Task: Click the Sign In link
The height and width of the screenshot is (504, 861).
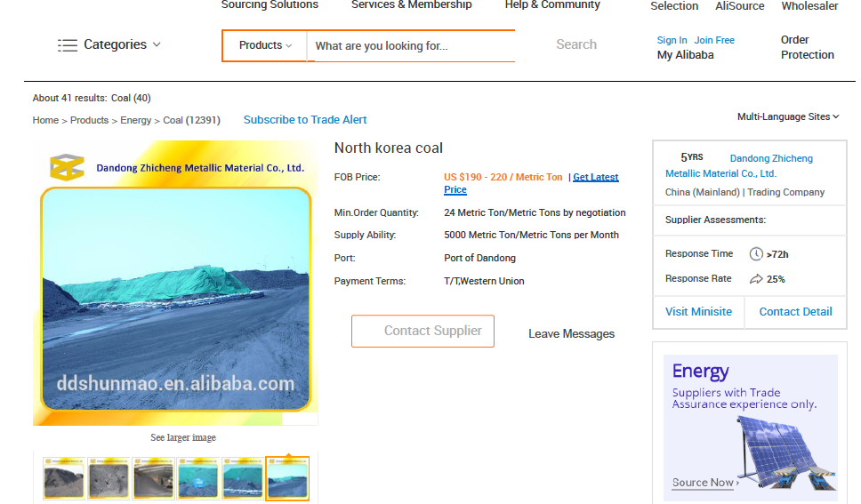Action: (x=672, y=40)
